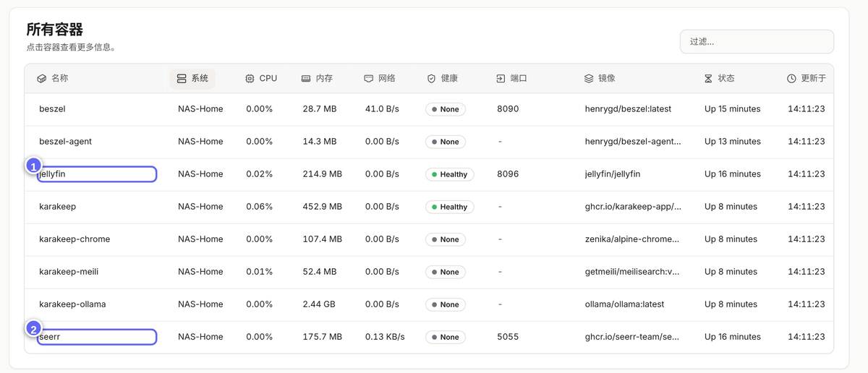Click the henrygd/beszel:latest image cell
Screen dimensions: 868x373
tap(628, 109)
